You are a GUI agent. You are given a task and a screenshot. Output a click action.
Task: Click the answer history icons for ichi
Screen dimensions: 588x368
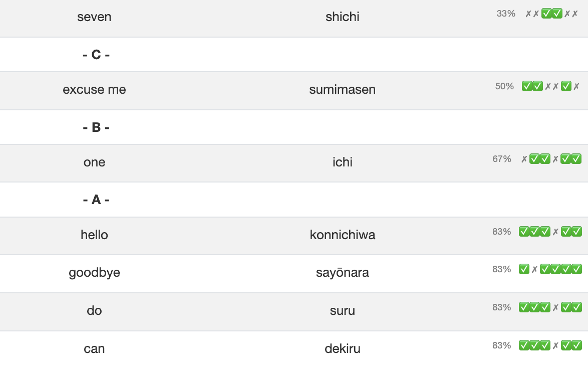coord(551,159)
